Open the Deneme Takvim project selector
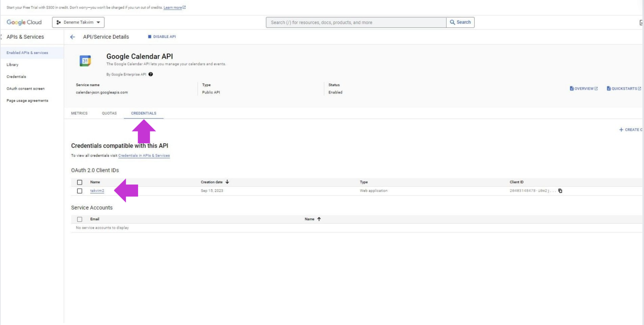Image resolution: width=644 pixels, height=325 pixels. pyautogui.click(x=78, y=22)
